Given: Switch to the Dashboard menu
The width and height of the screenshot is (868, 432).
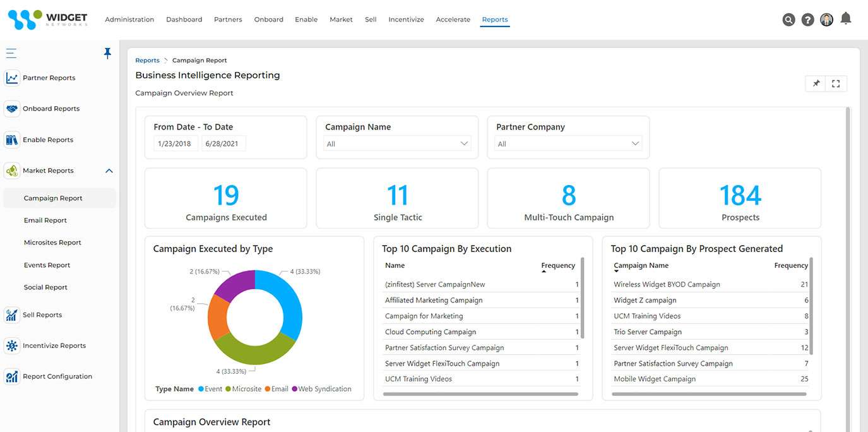Looking at the screenshot, I should coord(184,19).
